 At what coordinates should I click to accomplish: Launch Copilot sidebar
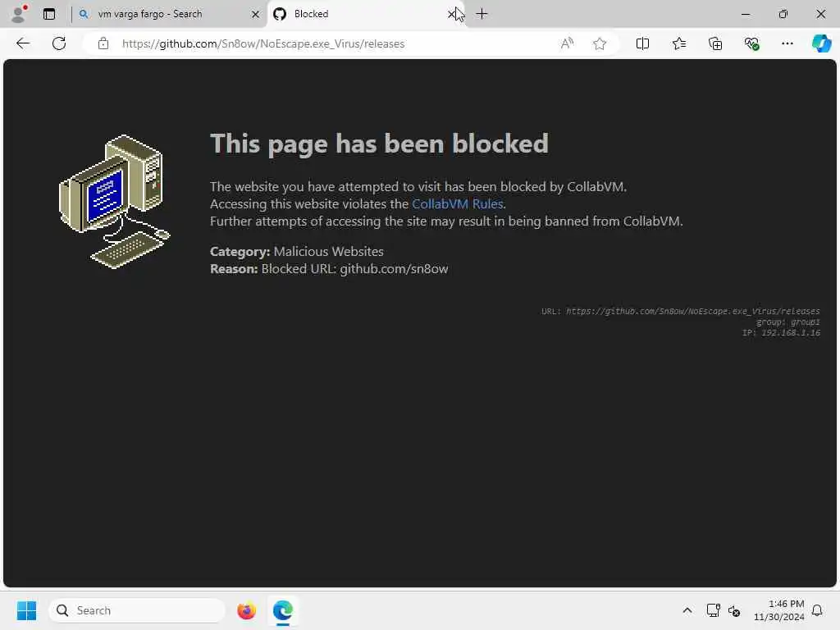click(821, 43)
